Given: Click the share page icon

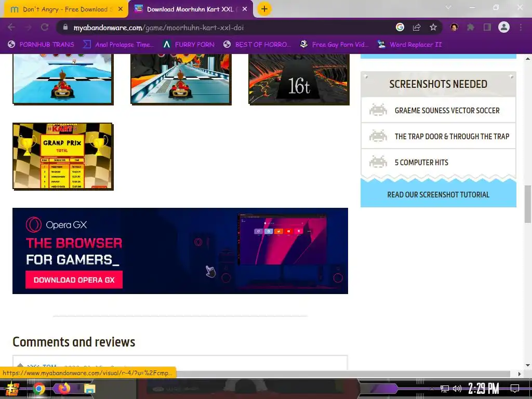Looking at the screenshot, I should click(x=417, y=28).
